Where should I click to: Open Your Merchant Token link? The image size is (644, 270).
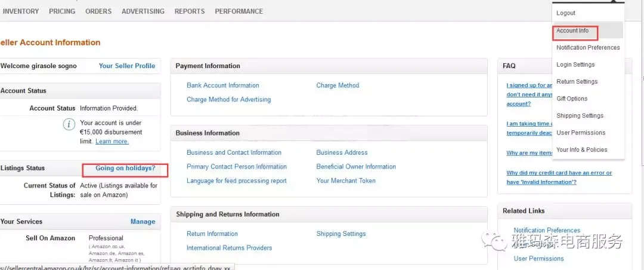point(346,180)
